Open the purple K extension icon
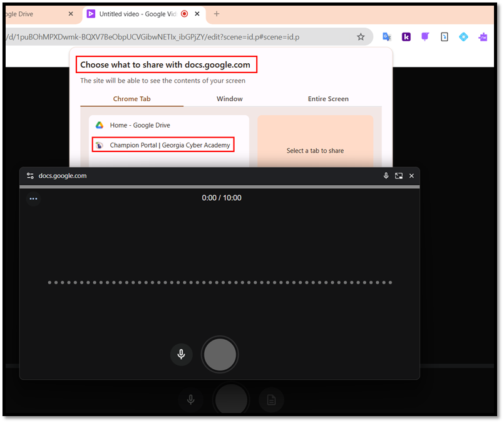504x423 pixels. 406,37
